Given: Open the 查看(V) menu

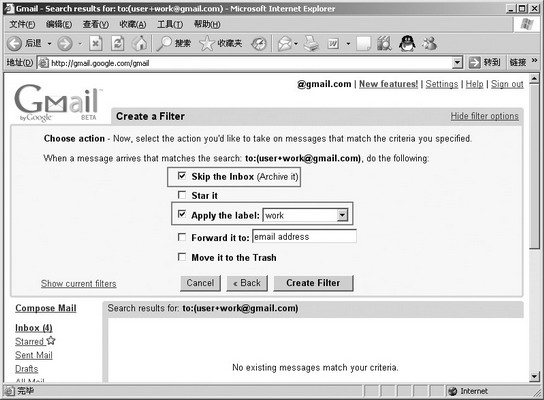Looking at the screenshot, I should 96,24.
